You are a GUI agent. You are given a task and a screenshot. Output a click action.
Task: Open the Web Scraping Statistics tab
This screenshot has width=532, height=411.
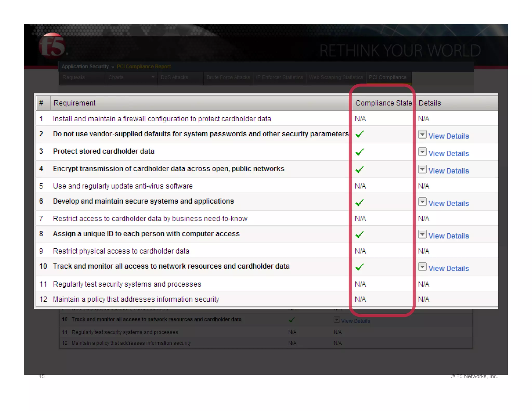point(336,77)
